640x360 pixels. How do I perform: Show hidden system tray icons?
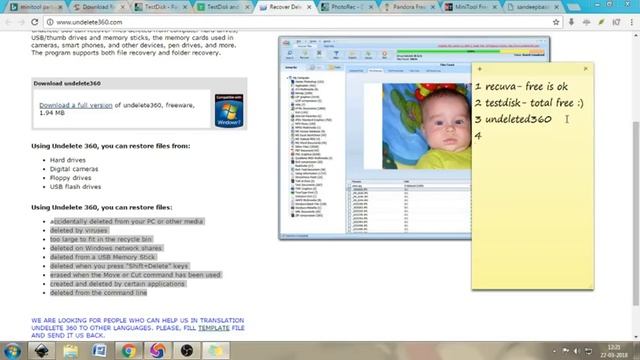554,351
